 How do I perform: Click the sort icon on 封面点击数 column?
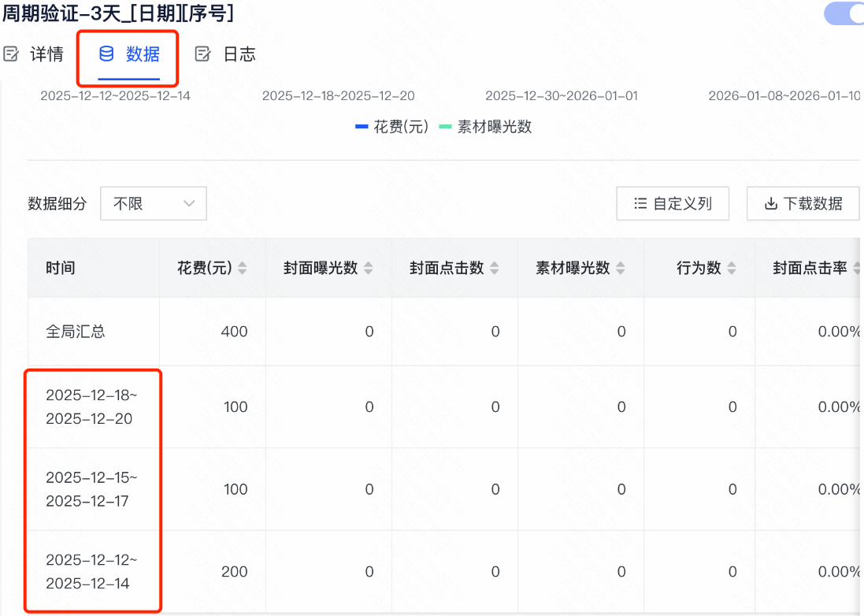pos(495,268)
